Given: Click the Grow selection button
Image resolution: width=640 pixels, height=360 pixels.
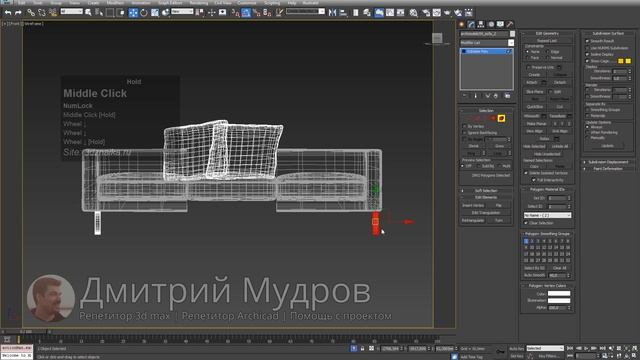Looking at the screenshot, I should (x=499, y=146).
